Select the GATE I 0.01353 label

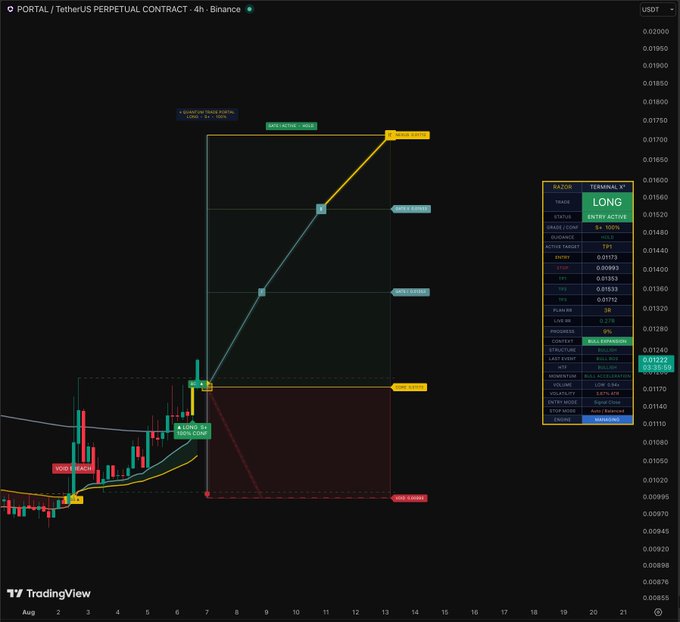pyautogui.click(x=411, y=292)
